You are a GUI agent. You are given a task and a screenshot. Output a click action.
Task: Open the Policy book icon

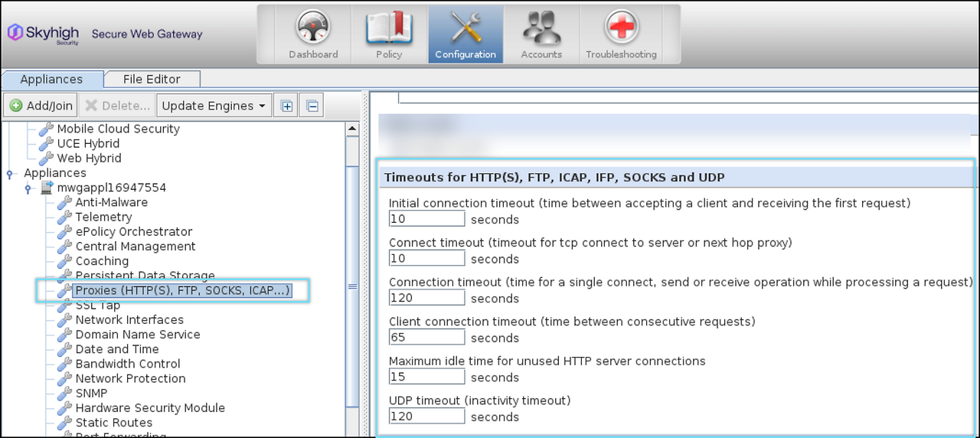point(389,28)
